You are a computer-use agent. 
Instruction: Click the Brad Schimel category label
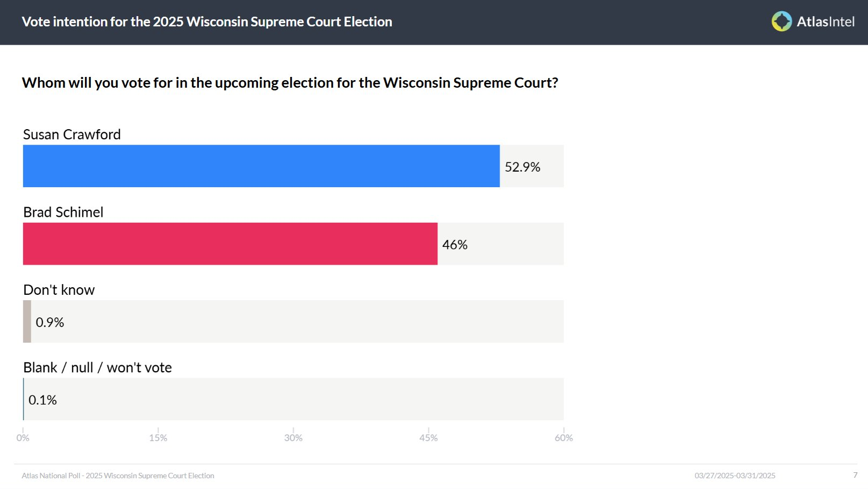(x=63, y=212)
